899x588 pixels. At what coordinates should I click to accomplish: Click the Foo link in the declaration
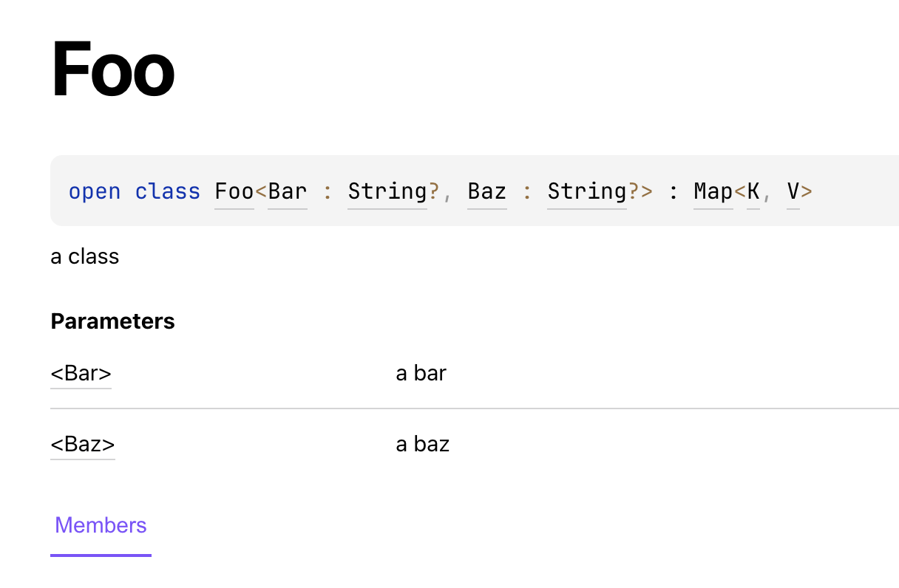click(234, 191)
